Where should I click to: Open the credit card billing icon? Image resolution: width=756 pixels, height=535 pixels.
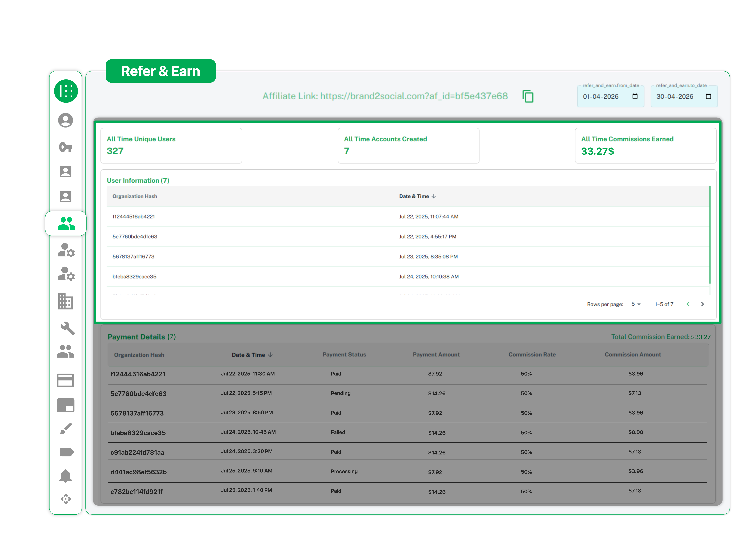(66, 381)
